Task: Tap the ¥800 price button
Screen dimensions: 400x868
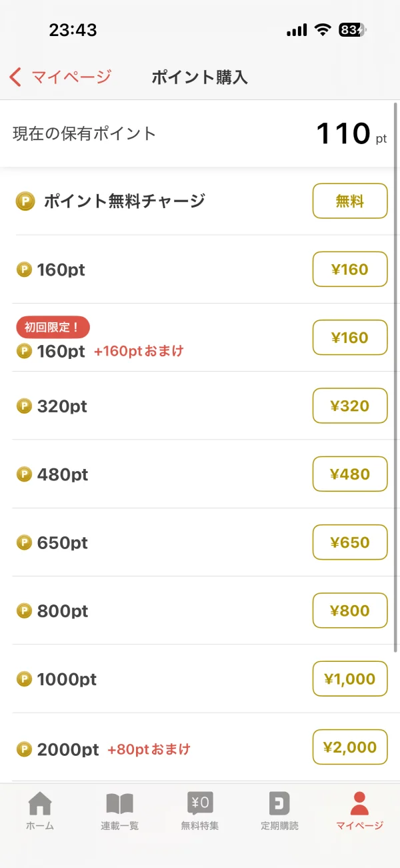Action: click(350, 610)
